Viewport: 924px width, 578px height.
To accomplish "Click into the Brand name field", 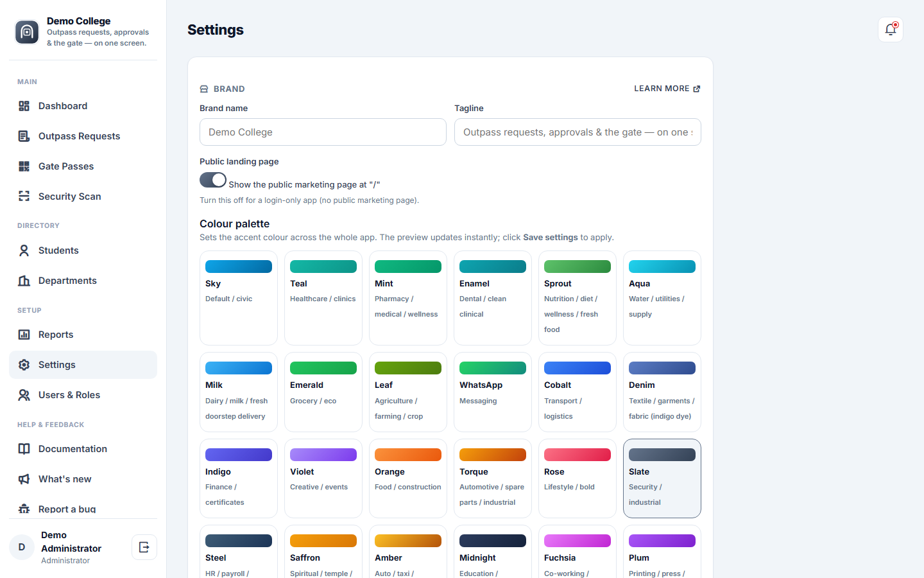I will (x=323, y=132).
